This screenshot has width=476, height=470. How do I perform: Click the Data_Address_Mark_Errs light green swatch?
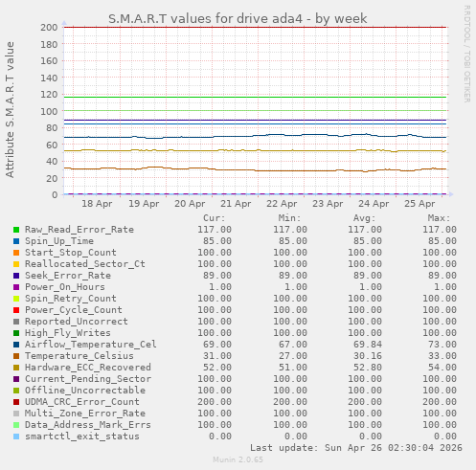(x=16, y=425)
